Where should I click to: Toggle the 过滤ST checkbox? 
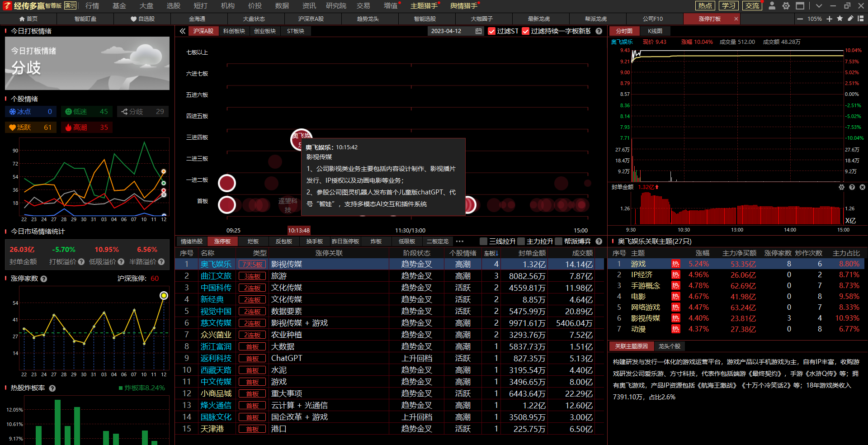(x=492, y=31)
